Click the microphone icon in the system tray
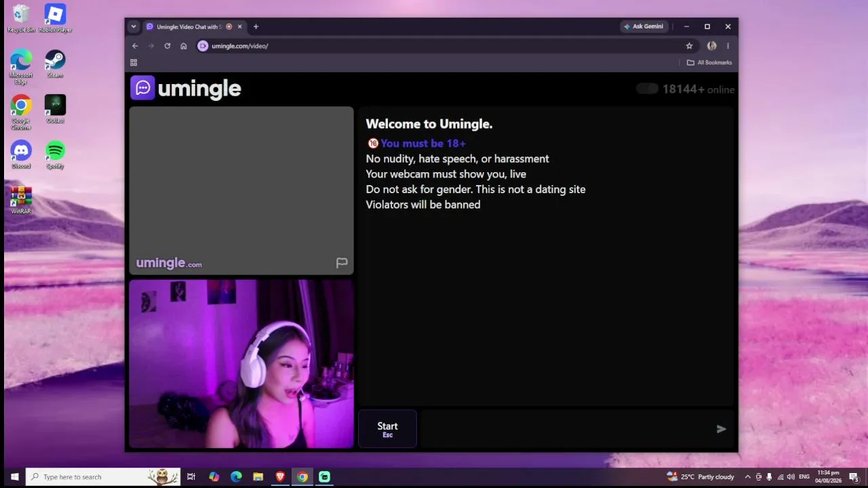 (769, 476)
